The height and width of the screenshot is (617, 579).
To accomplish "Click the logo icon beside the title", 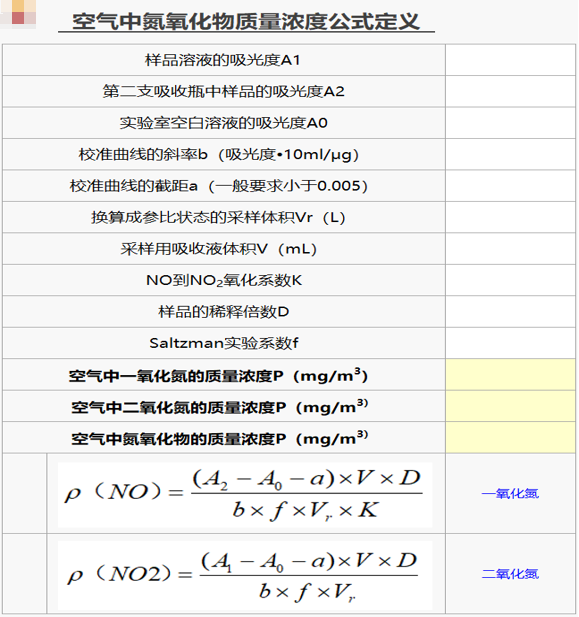I will pos(18,14).
